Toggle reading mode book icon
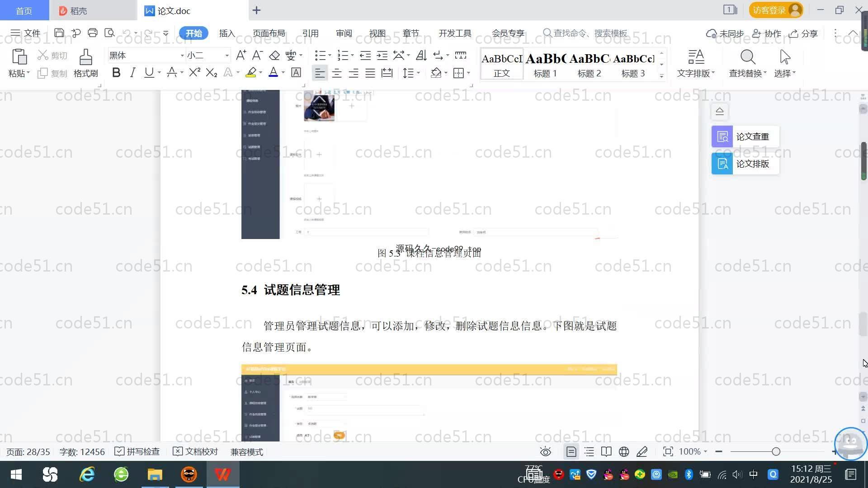Viewport: 868px width, 488px height. (x=606, y=452)
